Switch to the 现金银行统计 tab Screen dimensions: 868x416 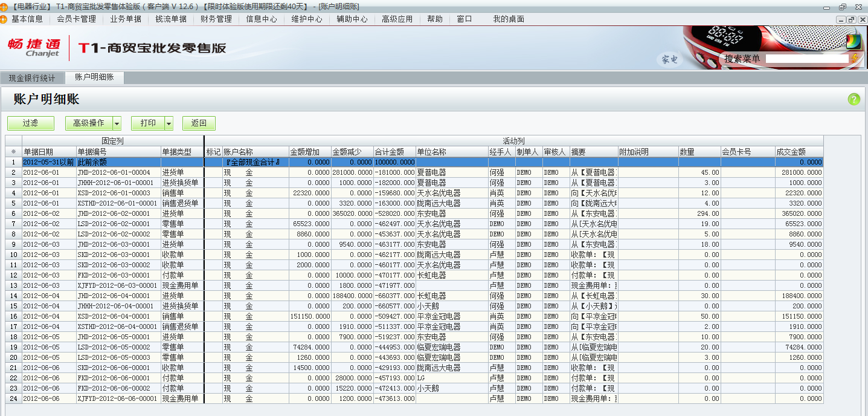coord(32,77)
